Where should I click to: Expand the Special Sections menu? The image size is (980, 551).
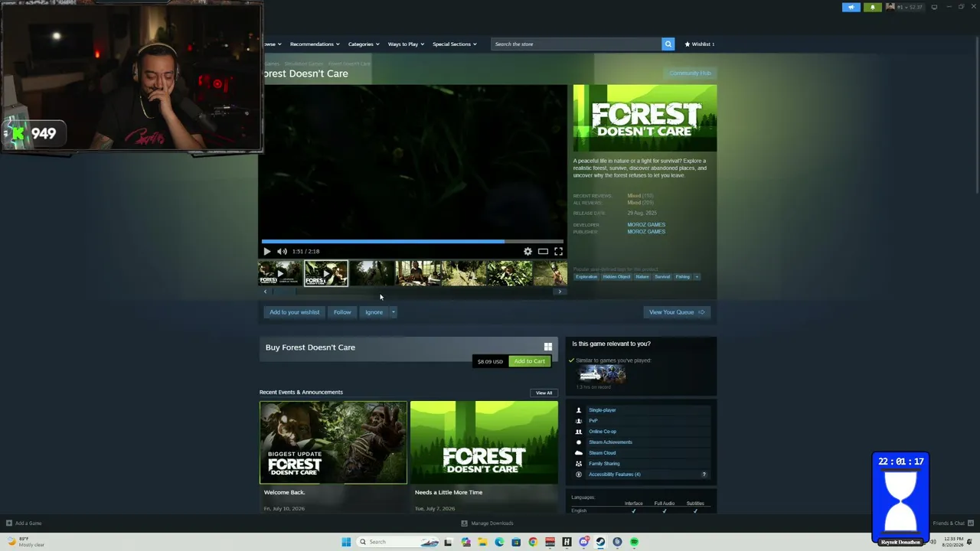tap(455, 44)
